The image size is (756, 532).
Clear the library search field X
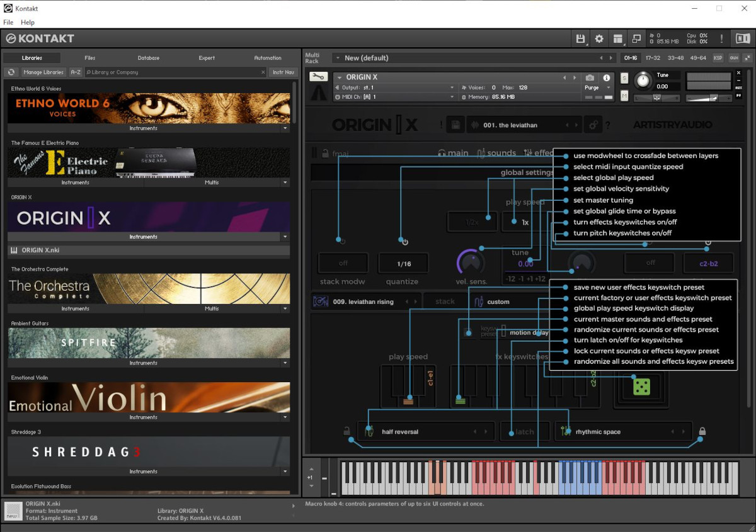263,72
